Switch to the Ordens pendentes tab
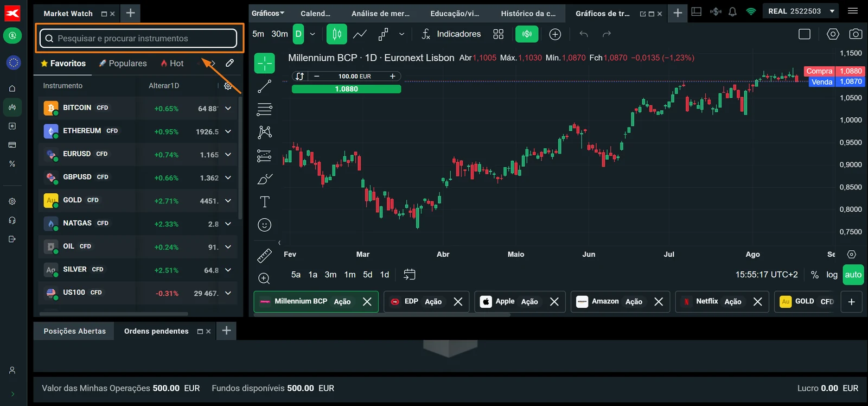The image size is (868, 406). click(x=156, y=331)
